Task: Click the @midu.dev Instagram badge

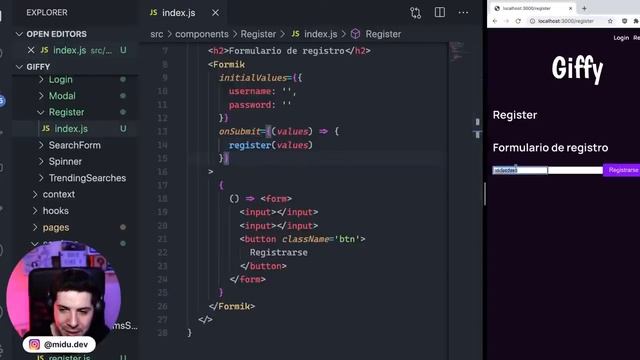Action: point(59,344)
